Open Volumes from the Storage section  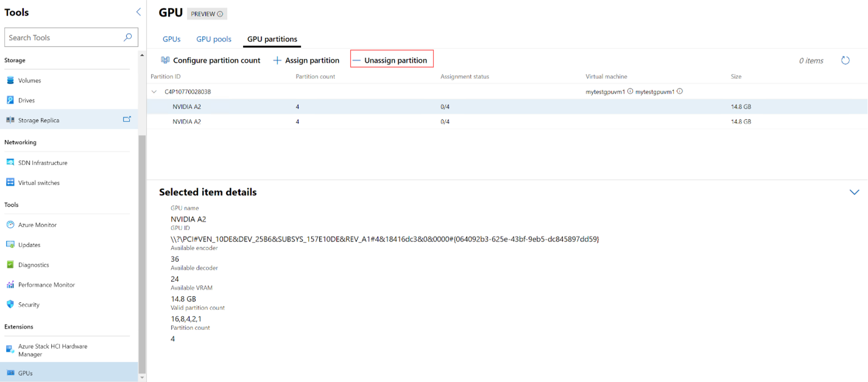tap(29, 80)
